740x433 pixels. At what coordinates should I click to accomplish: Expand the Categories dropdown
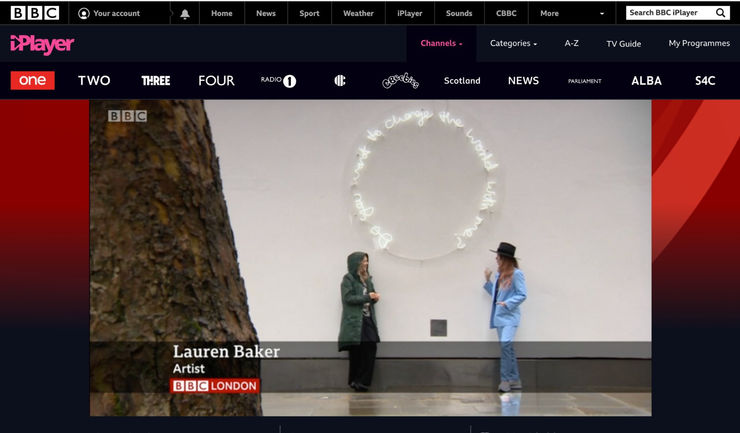coord(513,43)
